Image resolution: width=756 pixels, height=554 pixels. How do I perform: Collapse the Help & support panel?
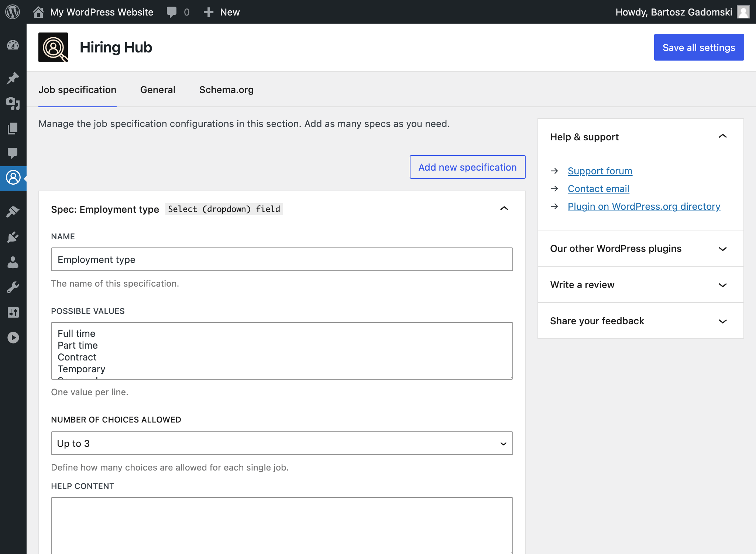point(723,136)
